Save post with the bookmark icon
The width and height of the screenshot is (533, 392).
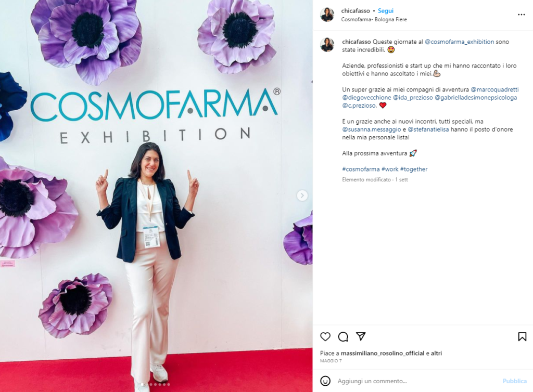point(522,337)
